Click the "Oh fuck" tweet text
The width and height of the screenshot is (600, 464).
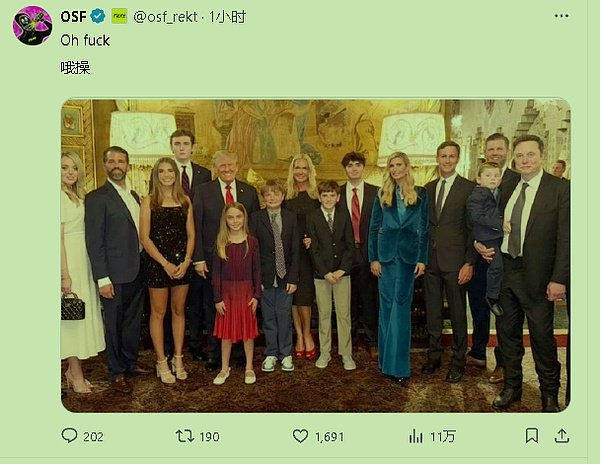(85, 41)
